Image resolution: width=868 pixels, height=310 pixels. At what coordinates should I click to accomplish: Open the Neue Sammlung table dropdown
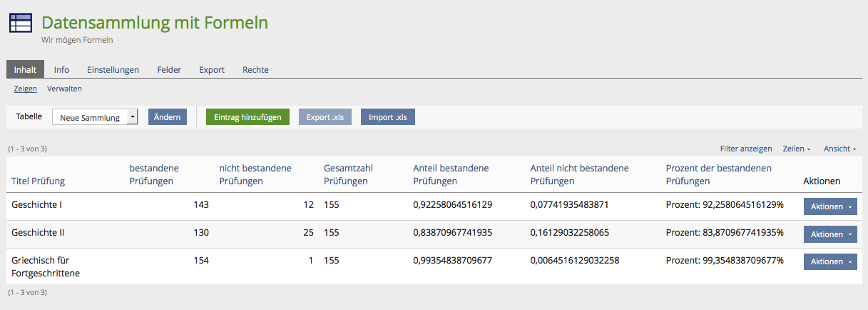coord(95,117)
